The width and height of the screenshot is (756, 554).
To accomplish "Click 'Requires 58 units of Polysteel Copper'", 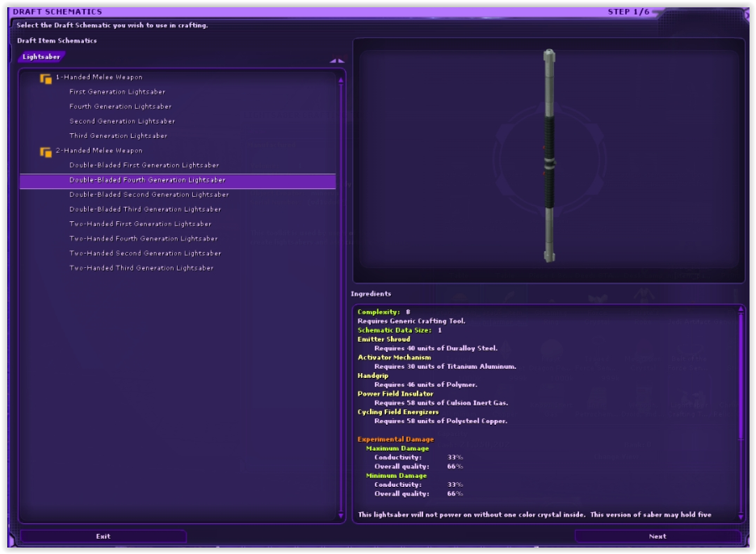I will click(441, 422).
